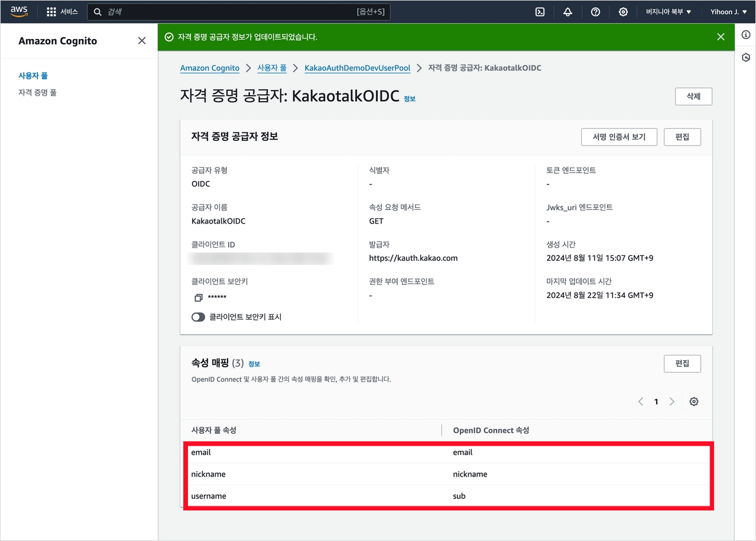Go to Amazon Cognito breadcrumb
The width and height of the screenshot is (756, 541).
pos(210,68)
